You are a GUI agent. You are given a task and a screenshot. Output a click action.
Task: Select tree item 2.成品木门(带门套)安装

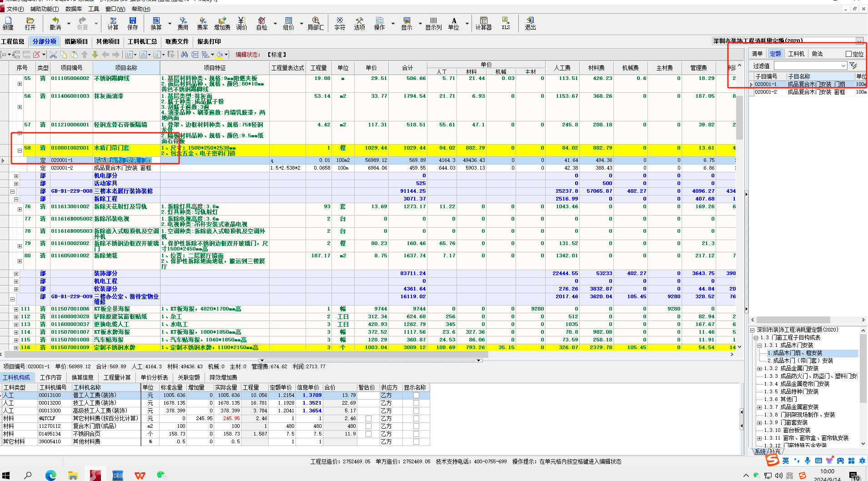800,361
